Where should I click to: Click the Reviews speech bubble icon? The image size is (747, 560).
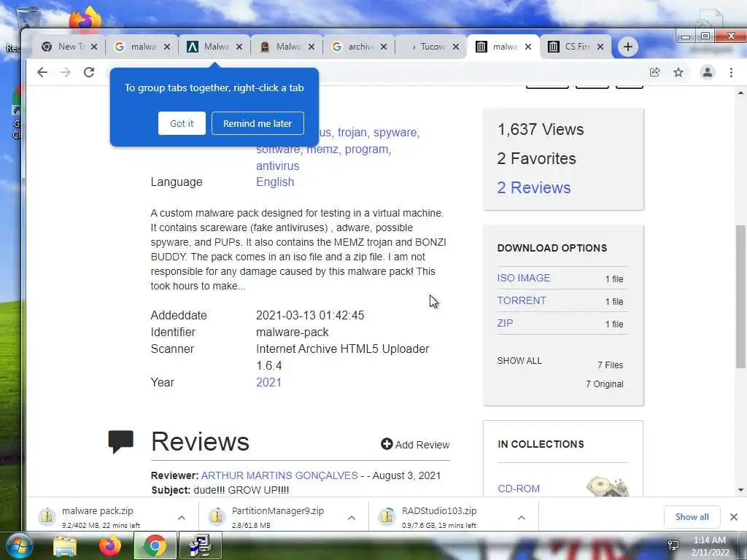point(120,442)
